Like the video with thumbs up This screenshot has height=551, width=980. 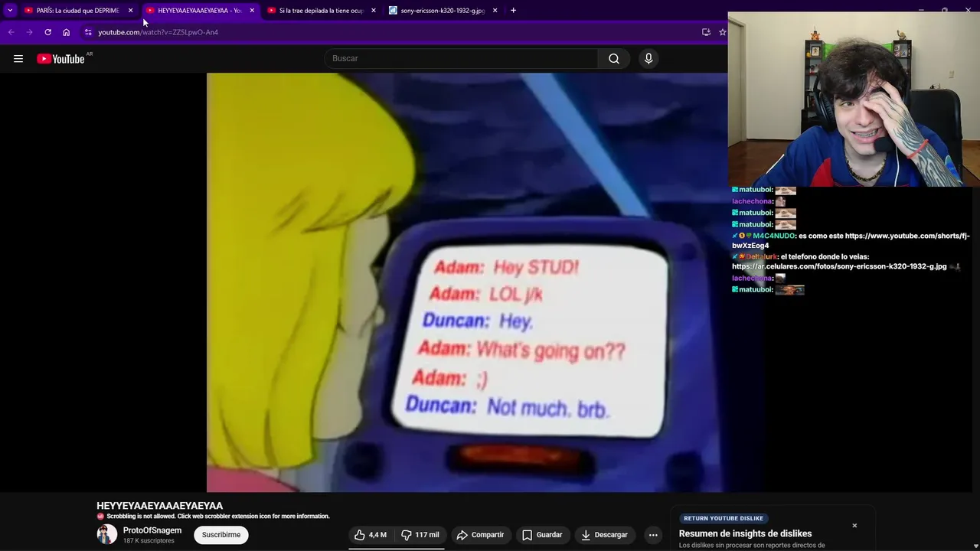(371, 535)
